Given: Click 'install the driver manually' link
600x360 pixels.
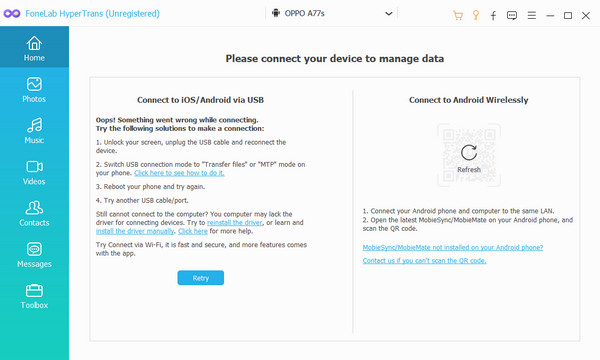Looking at the screenshot, I should pos(135,231).
